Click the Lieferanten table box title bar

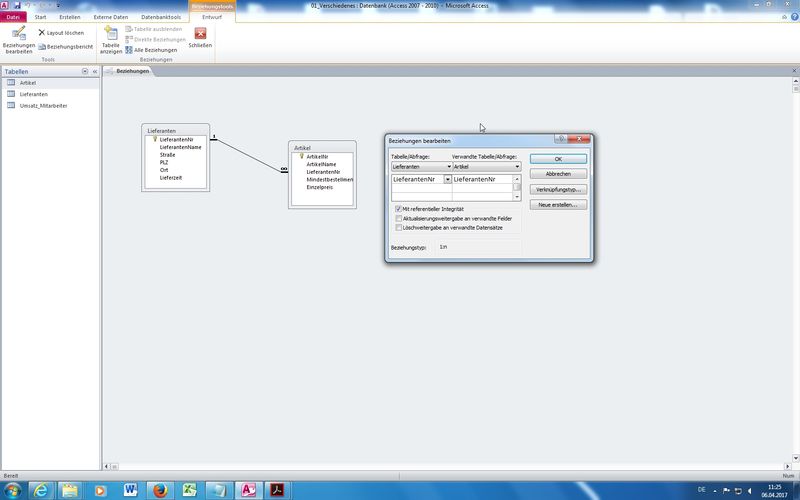176,131
